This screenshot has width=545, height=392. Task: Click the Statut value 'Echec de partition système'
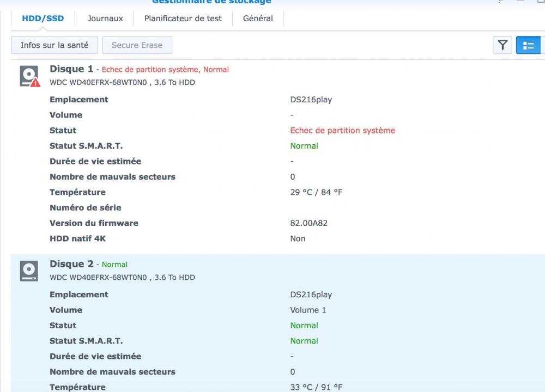pyautogui.click(x=343, y=131)
